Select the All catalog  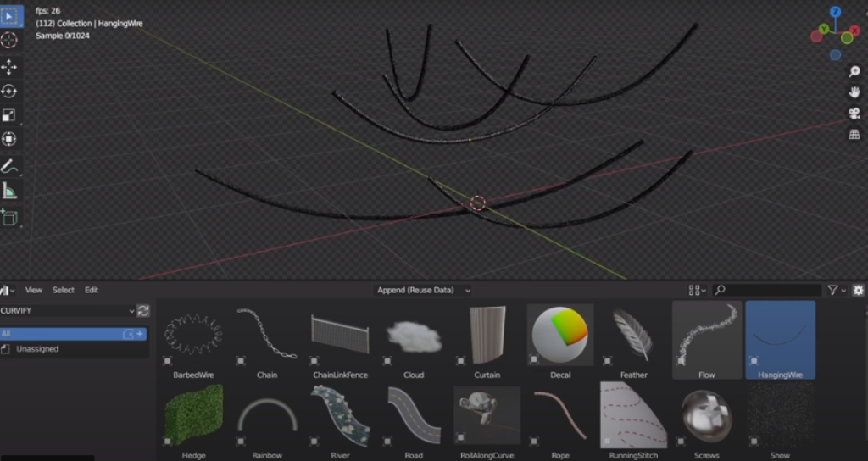coord(61,334)
